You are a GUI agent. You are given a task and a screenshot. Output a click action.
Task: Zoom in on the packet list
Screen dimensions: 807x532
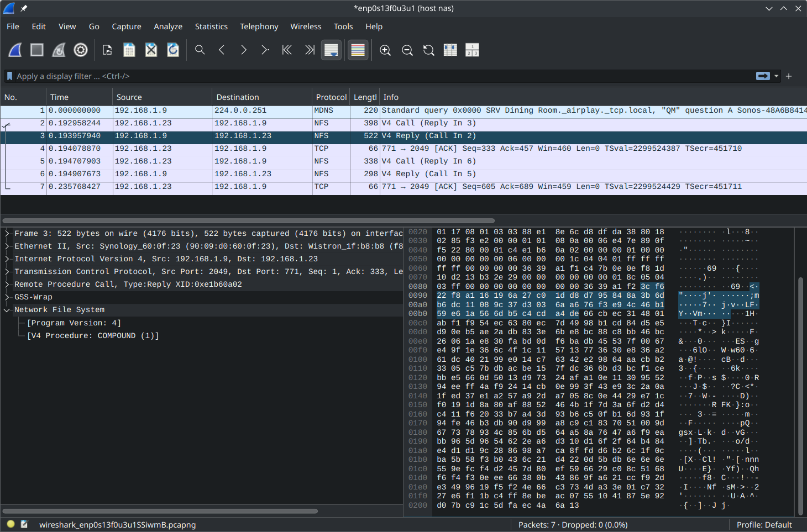tap(385, 50)
